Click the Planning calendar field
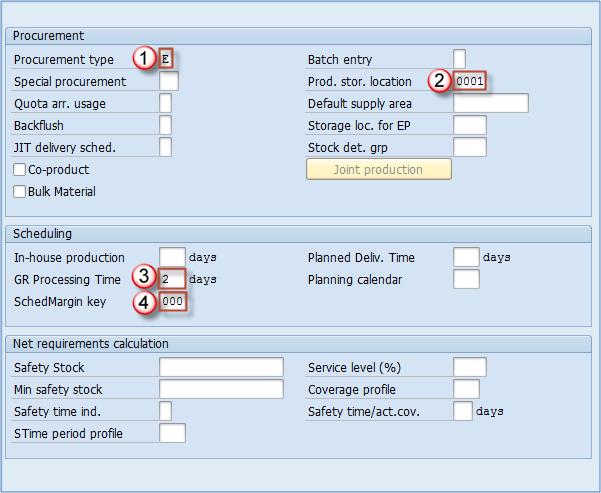The height and width of the screenshot is (493, 601). (466, 279)
